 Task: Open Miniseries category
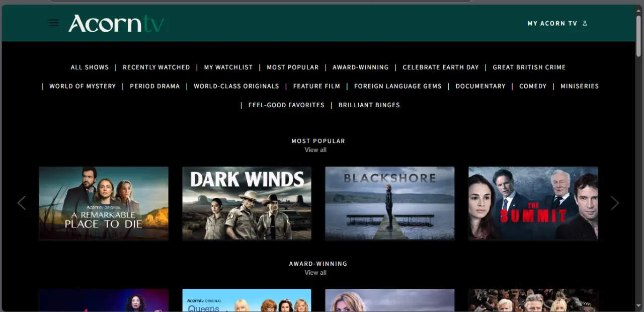pyautogui.click(x=580, y=86)
